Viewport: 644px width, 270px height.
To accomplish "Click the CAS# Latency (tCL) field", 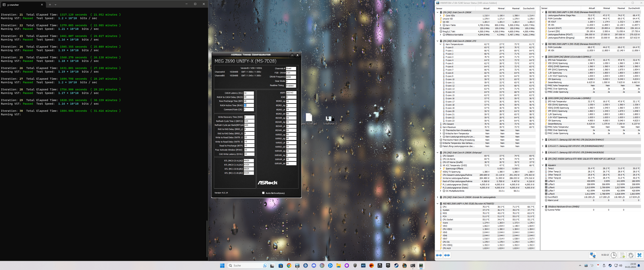I will pos(248,93).
